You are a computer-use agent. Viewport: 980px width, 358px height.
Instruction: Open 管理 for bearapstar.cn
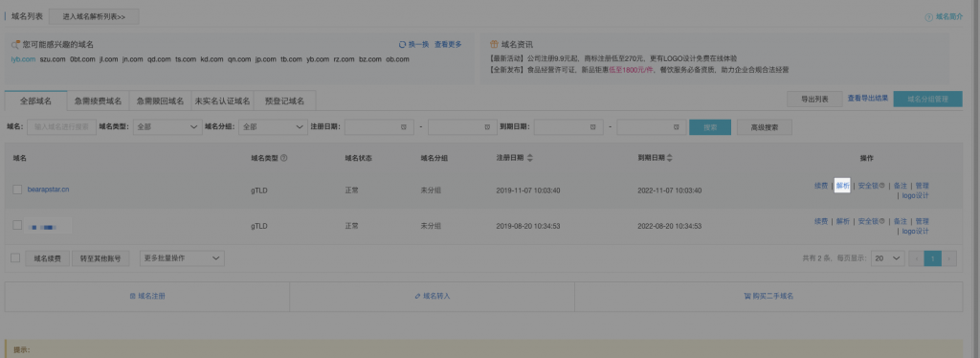coord(922,186)
